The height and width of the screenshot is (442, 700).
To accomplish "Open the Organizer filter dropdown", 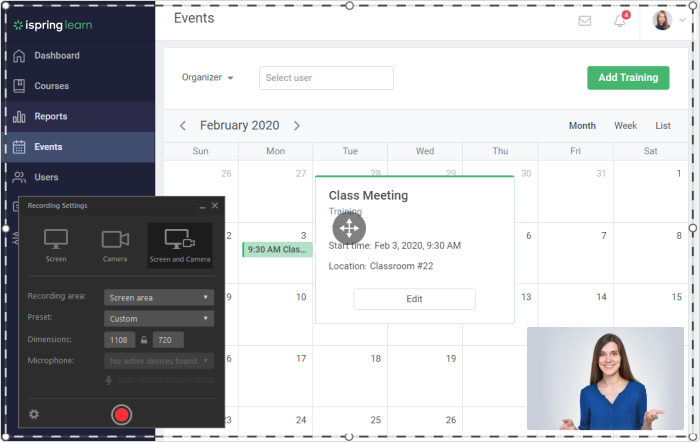I will click(x=208, y=78).
